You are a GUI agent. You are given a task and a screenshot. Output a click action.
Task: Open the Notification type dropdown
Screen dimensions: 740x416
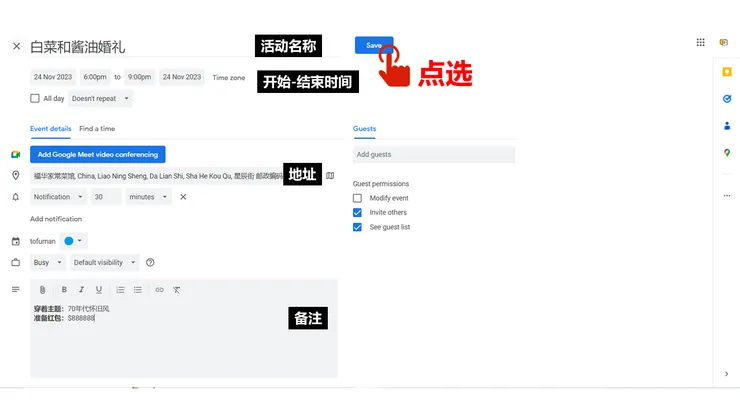58,197
